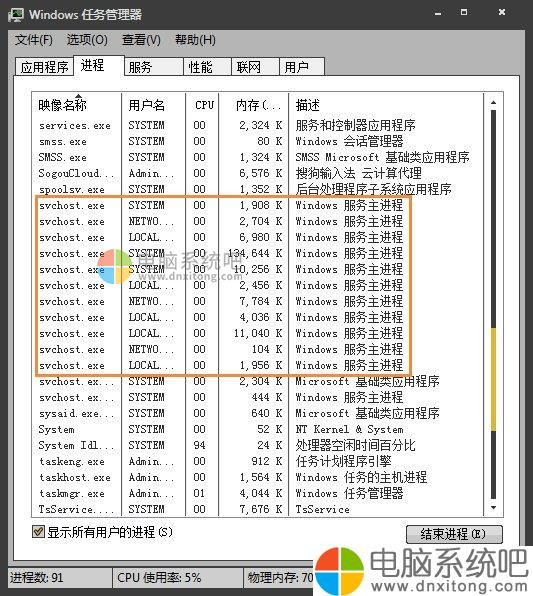The image size is (533, 596).
Task: Click the vertical scrollbar thumb
Action: coord(493,379)
